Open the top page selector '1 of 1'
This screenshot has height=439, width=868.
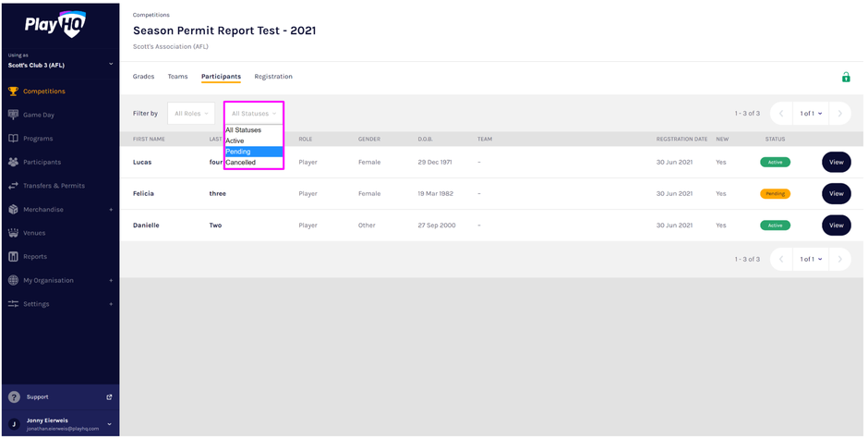coord(810,114)
